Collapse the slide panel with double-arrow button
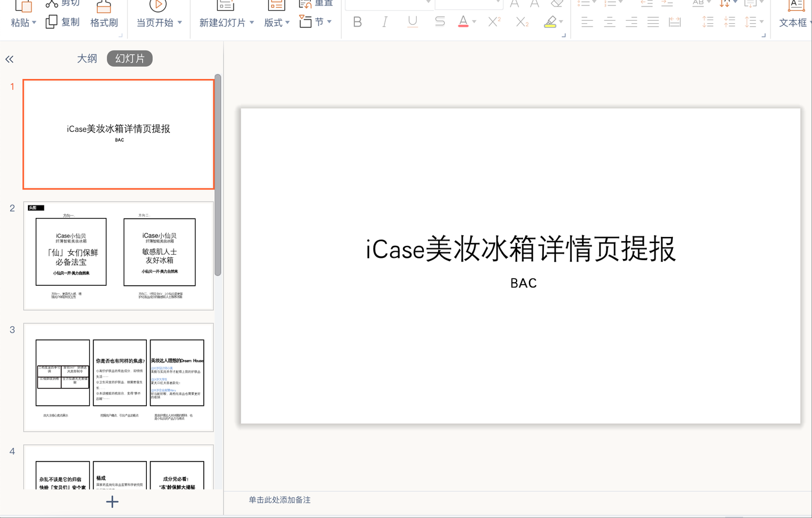Screen dimensions: 812x518 [x=10, y=58]
